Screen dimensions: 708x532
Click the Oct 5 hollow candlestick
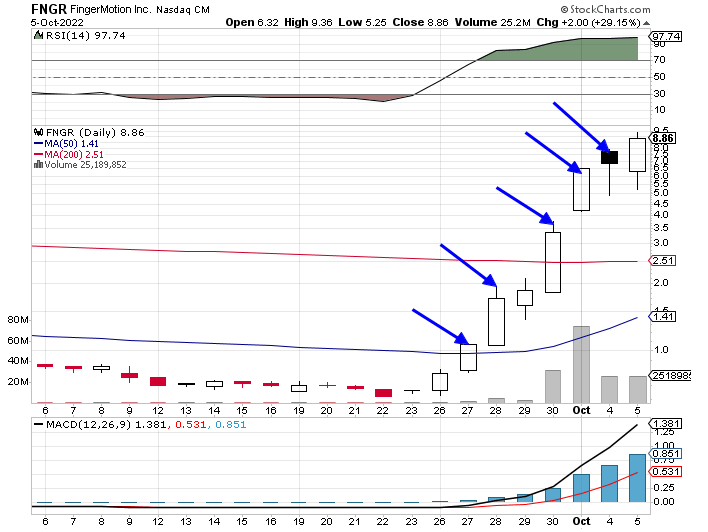[x=637, y=155]
